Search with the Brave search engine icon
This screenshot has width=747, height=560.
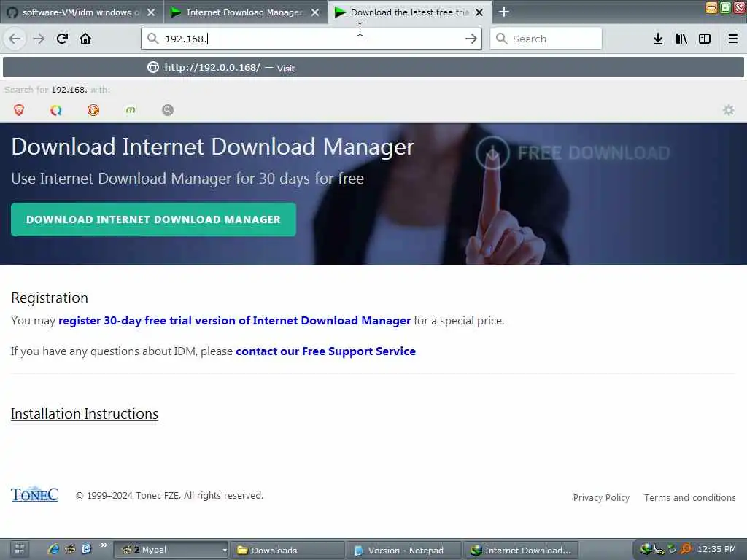19,110
